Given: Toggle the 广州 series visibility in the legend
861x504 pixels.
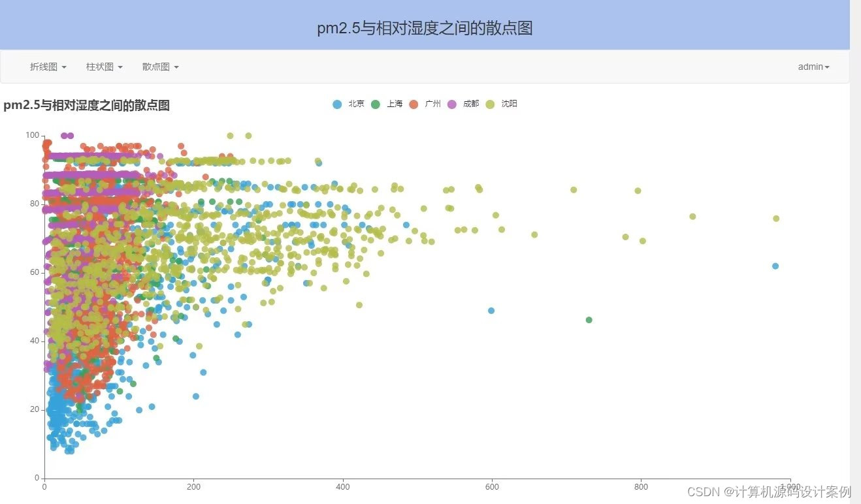Looking at the screenshot, I should point(432,104).
